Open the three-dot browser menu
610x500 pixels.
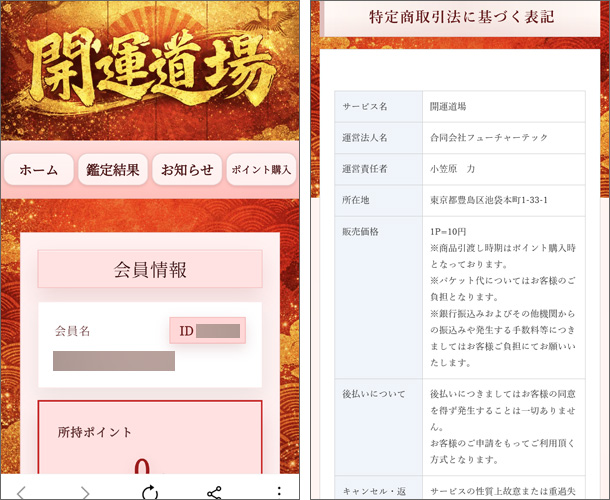tap(279, 491)
